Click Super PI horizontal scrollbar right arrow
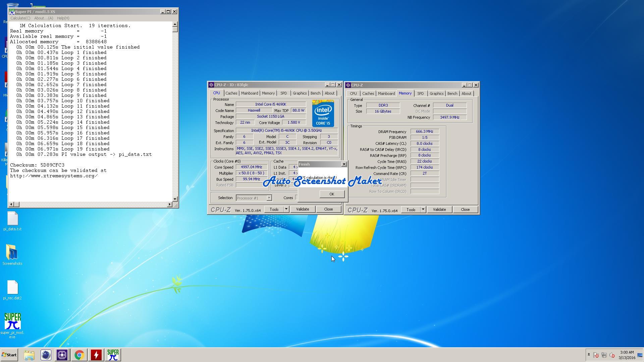The image size is (644, 362). [x=170, y=204]
